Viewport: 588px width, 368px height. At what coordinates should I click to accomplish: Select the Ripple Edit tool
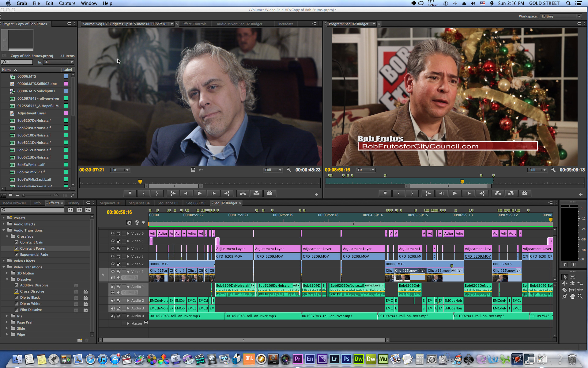(565, 283)
